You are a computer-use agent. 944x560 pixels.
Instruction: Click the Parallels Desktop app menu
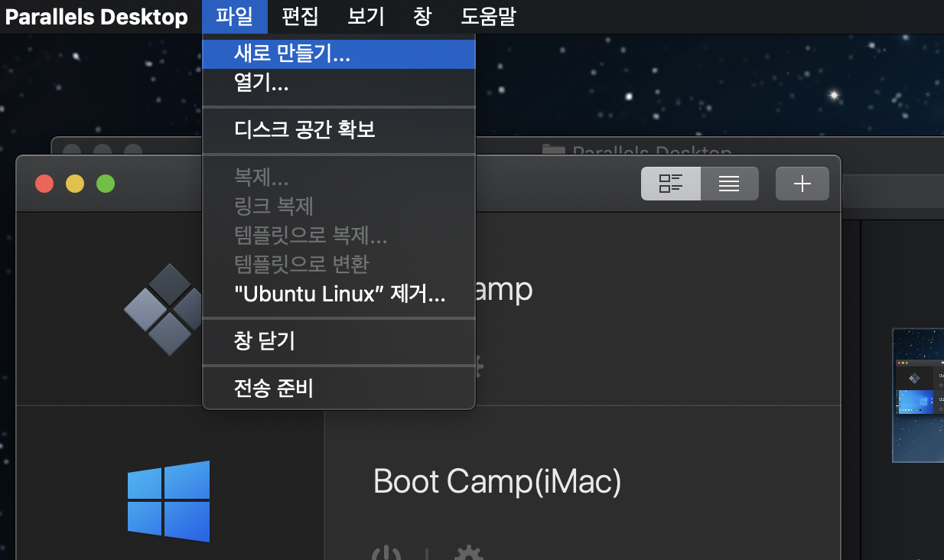point(96,17)
